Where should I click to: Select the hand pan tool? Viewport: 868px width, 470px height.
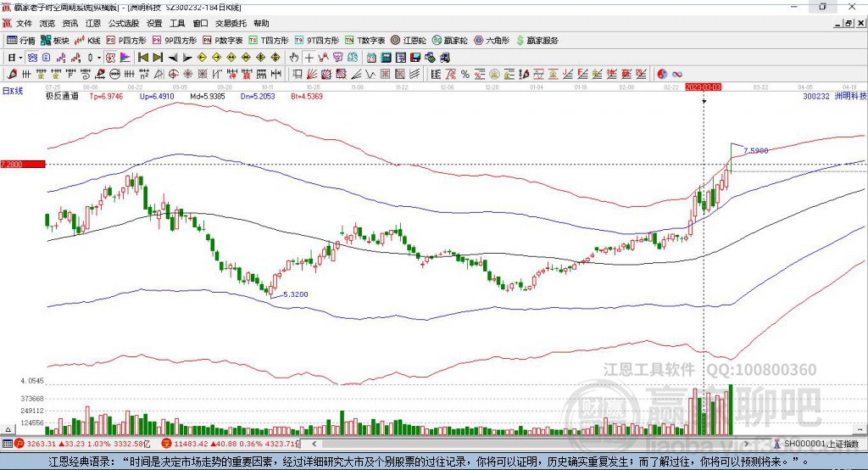click(294, 58)
